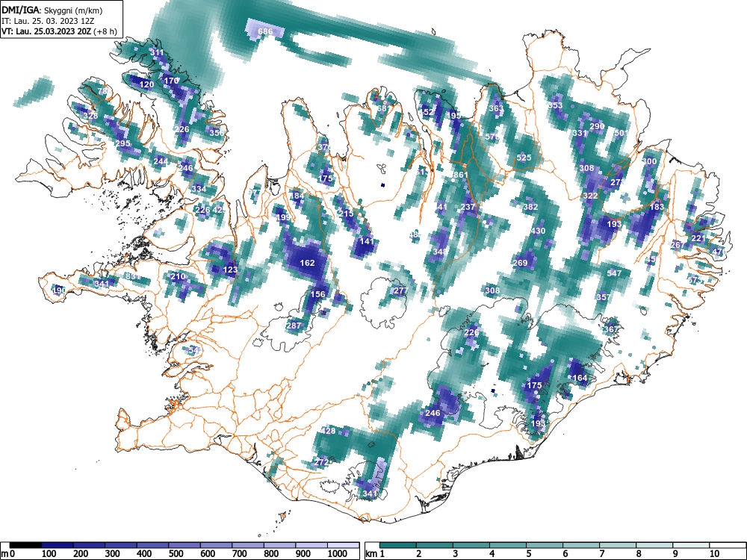Click the map value 141
Image resolution: width=747 pixels, height=560 pixels.
pos(367,241)
